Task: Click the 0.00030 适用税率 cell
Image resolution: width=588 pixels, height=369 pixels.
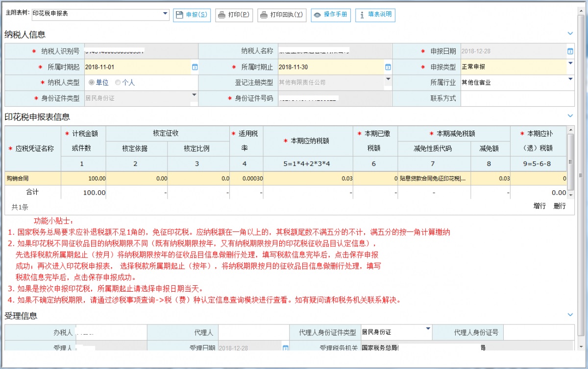Action: (x=246, y=179)
